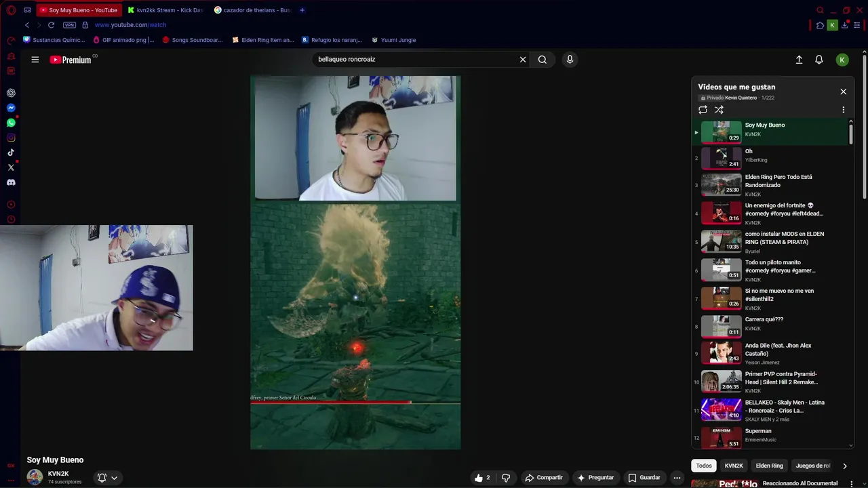Select the 'Elden Ring' filter chip
The height and width of the screenshot is (488, 868).
click(x=769, y=466)
